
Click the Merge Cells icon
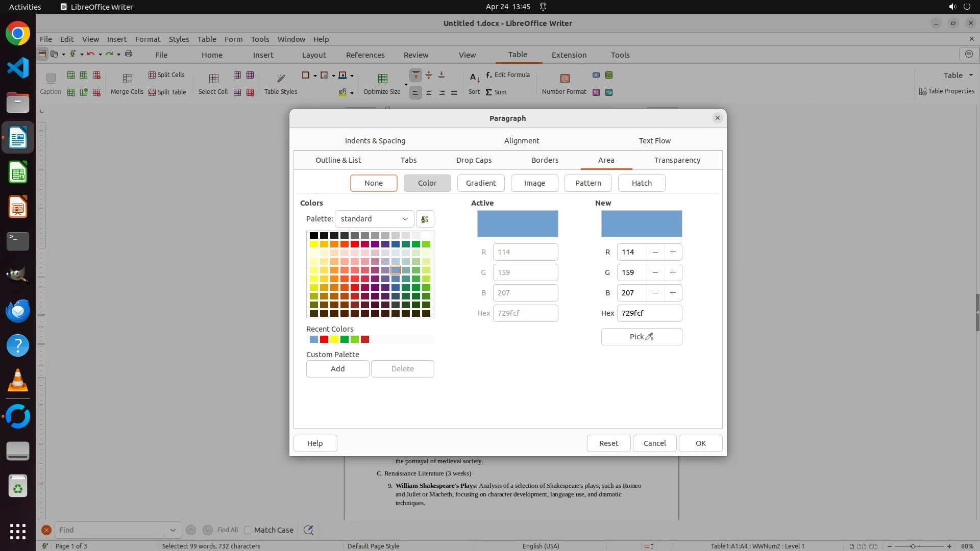128,79
